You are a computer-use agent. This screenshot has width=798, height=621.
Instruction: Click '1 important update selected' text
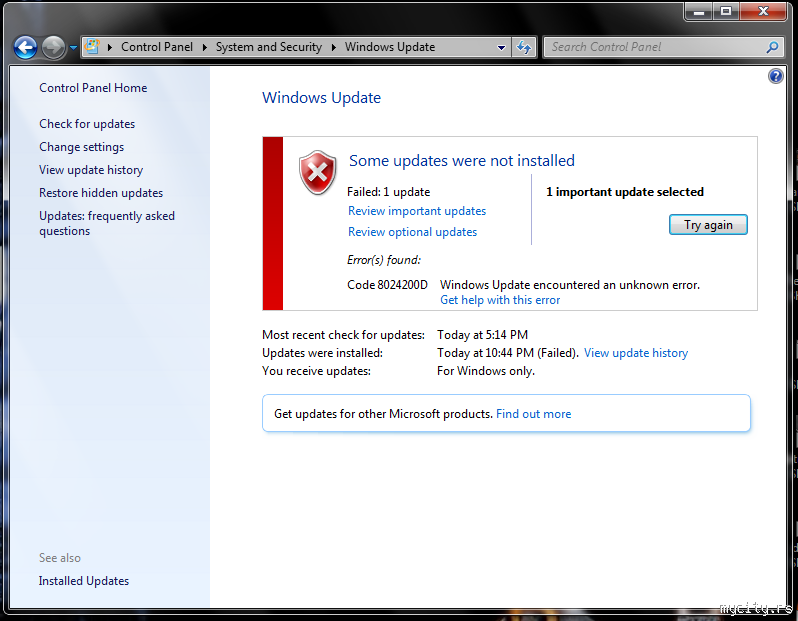[624, 192]
